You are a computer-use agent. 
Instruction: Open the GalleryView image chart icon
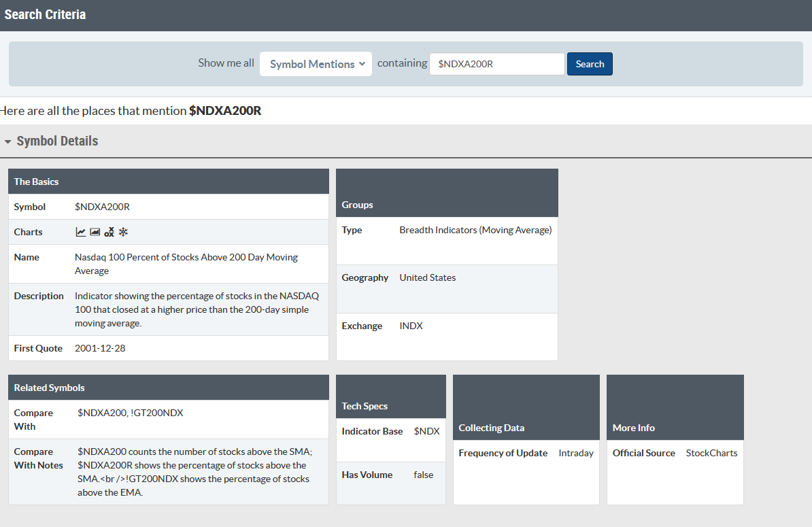(95, 232)
